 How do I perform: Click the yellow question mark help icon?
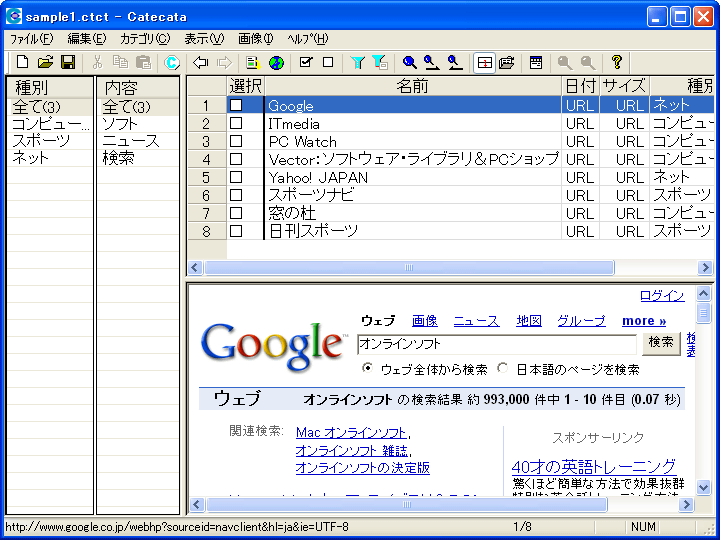tap(617, 62)
